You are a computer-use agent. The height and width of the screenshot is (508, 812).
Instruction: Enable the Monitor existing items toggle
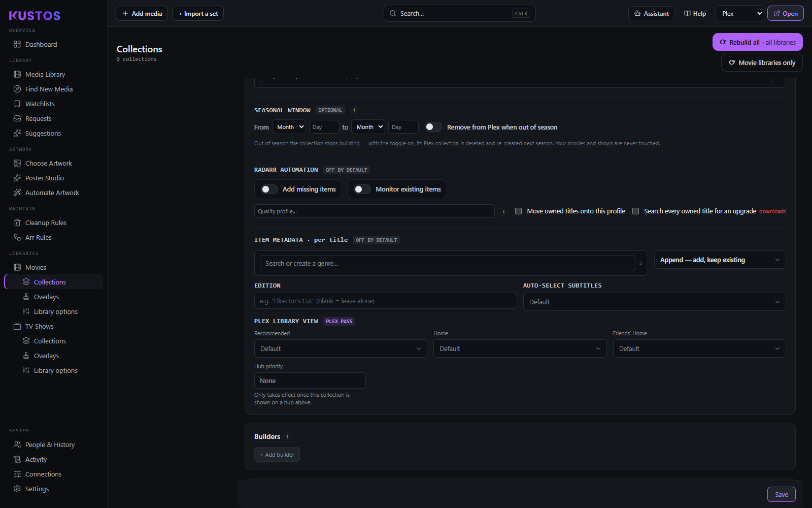point(362,189)
